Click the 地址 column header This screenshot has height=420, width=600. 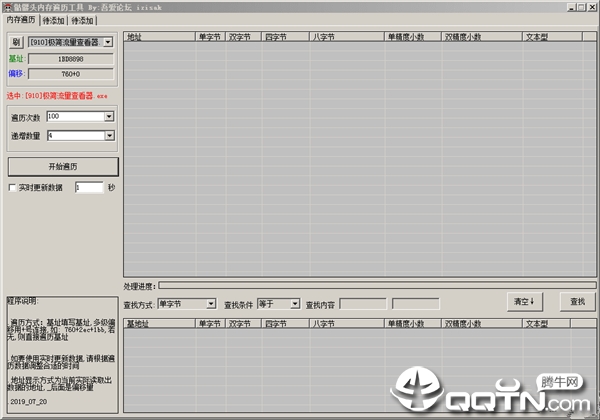coord(160,37)
